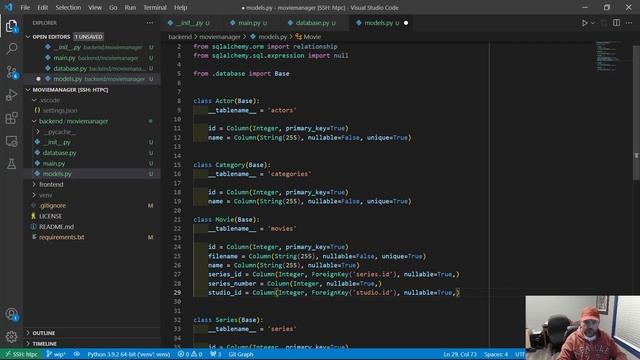The width and height of the screenshot is (640, 360).
Task: Select the Python 3.9.2 interpreter status item
Action: tap(129, 354)
